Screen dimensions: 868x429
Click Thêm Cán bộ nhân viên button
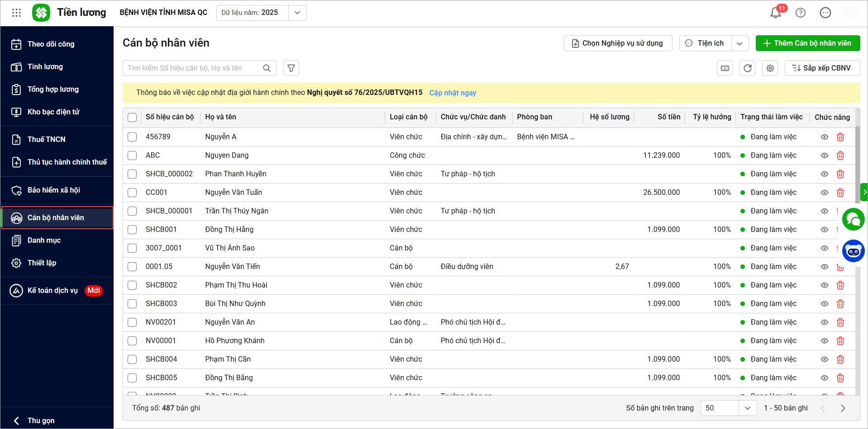pyautogui.click(x=807, y=43)
